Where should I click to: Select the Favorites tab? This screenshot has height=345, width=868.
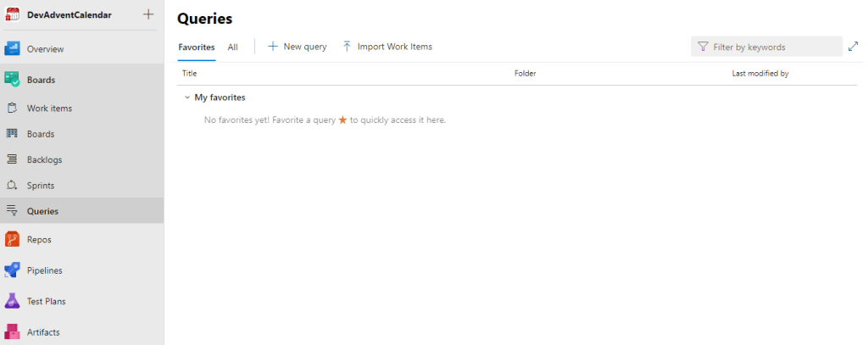point(196,47)
